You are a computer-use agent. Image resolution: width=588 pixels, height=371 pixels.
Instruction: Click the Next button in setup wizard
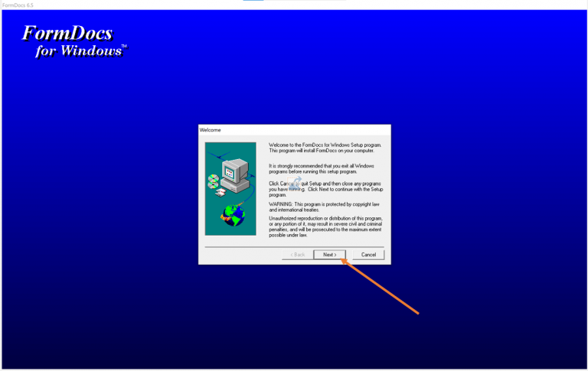pyautogui.click(x=329, y=255)
